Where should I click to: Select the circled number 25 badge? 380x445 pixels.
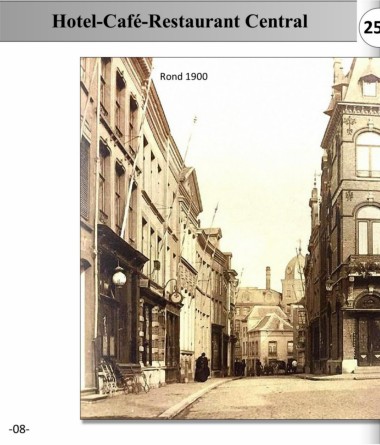pyautogui.click(x=370, y=27)
